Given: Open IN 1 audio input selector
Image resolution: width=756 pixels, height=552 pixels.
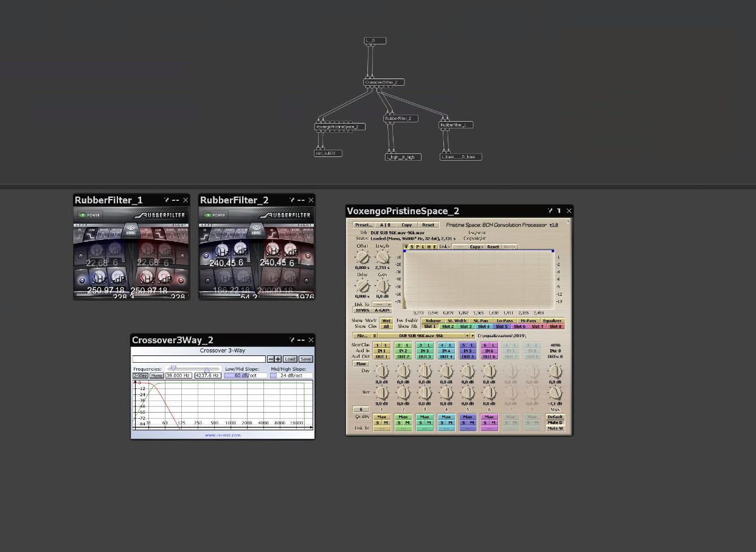Looking at the screenshot, I should coord(382,351).
